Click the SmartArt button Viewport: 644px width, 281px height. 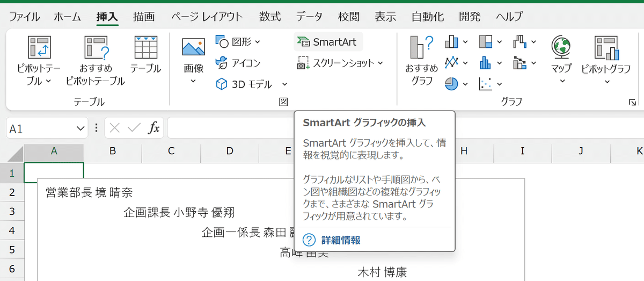[328, 41]
